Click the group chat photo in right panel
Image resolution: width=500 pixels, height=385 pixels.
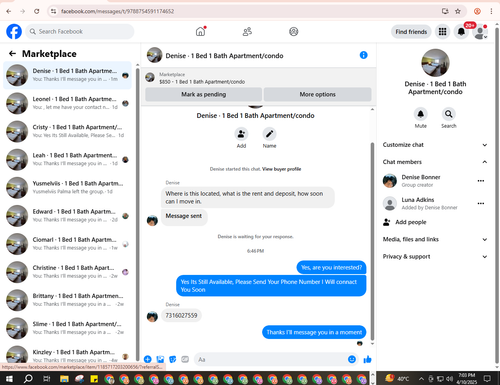coord(435,63)
